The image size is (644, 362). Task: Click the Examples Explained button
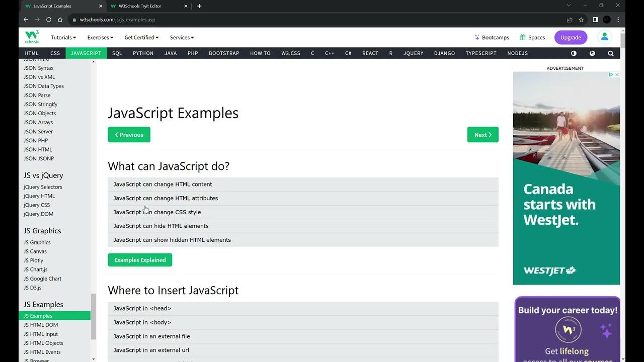[x=140, y=260]
